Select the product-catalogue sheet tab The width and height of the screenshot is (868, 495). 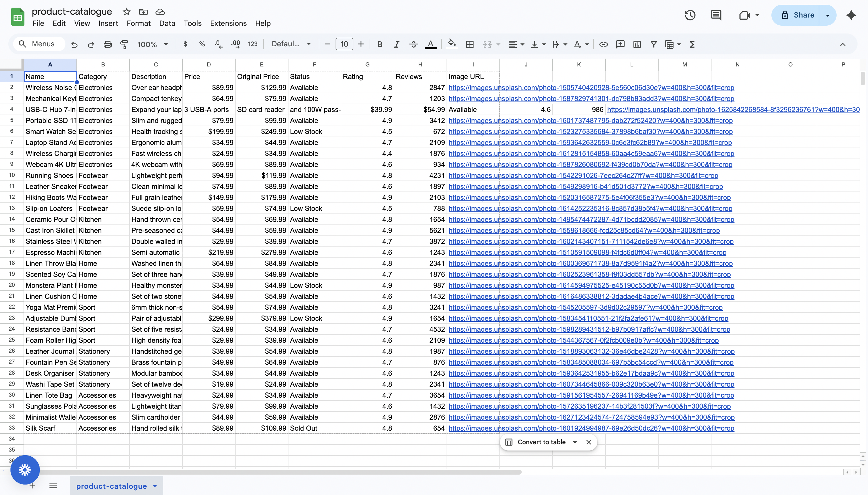pos(112,486)
